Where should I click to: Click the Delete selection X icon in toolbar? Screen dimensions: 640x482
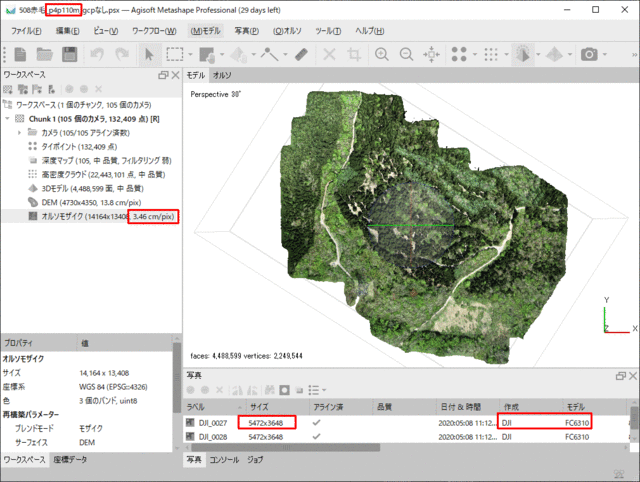tap(329, 54)
